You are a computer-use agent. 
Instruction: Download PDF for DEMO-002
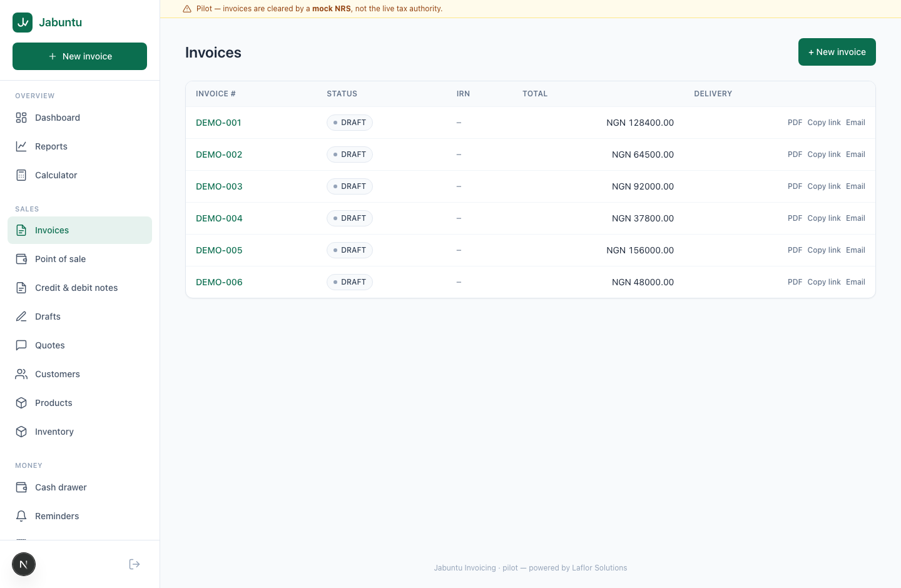click(x=795, y=155)
